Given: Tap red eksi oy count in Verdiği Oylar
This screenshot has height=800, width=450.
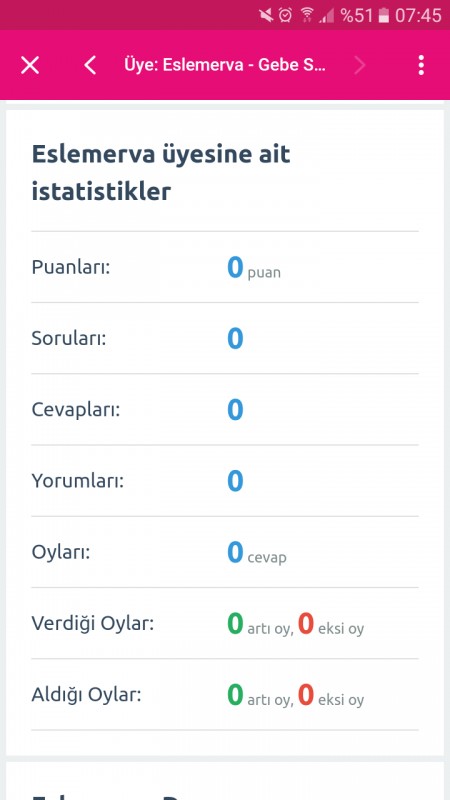Looking at the screenshot, I should 306,623.
